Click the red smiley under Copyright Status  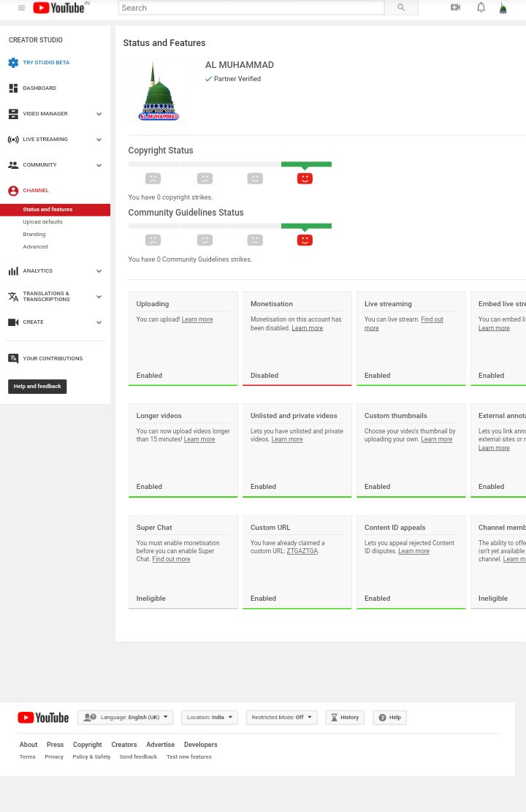(x=305, y=178)
